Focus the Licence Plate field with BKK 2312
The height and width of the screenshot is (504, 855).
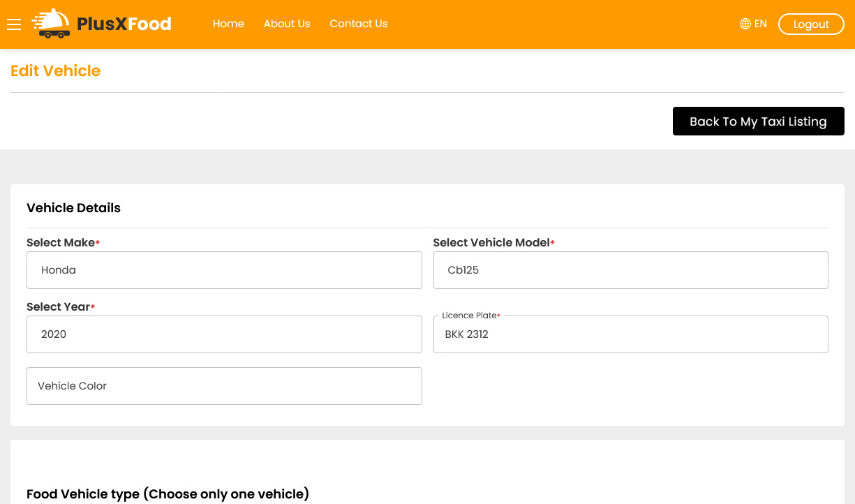point(630,334)
